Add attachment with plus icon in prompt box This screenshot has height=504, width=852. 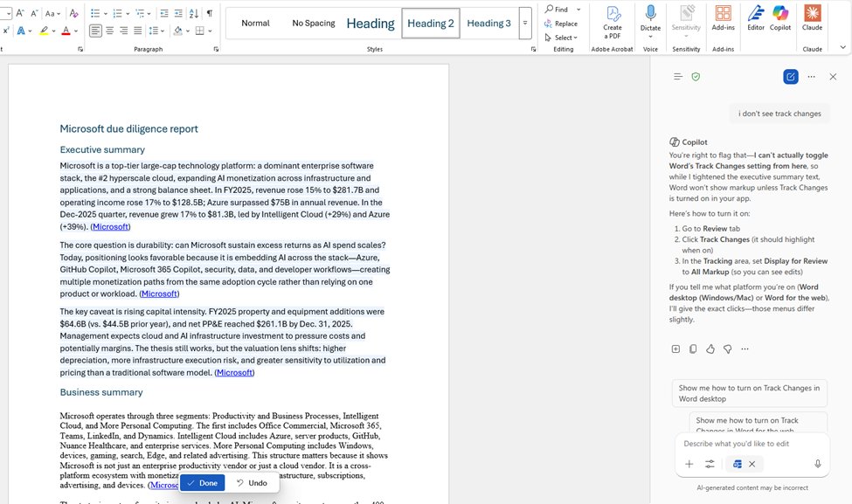689,464
